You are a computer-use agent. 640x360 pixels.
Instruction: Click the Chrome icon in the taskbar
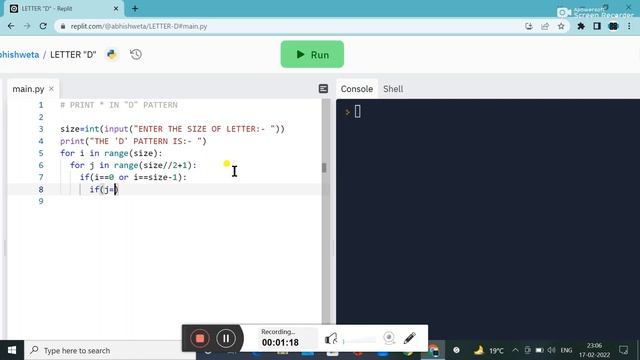[433, 350]
